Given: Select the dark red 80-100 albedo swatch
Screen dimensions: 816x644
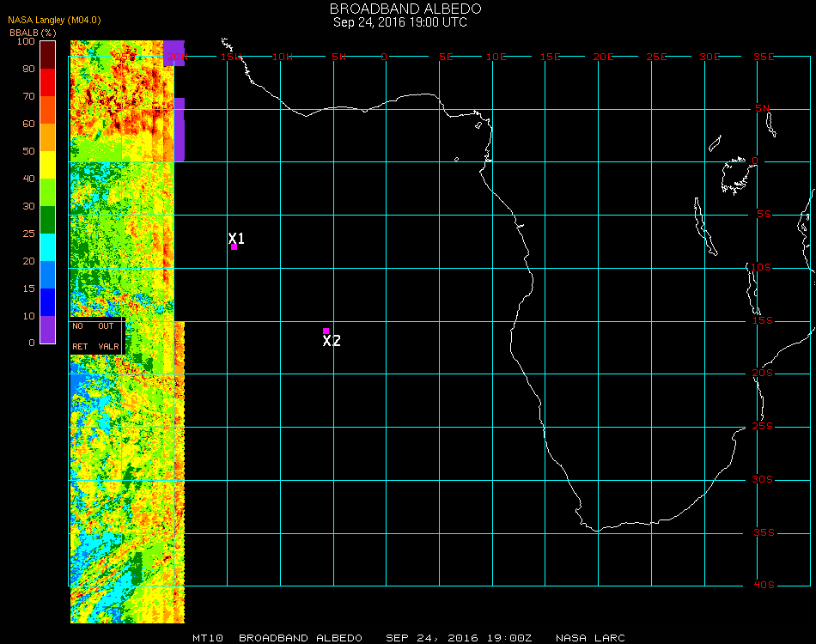Looking at the screenshot, I should pos(48,55).
